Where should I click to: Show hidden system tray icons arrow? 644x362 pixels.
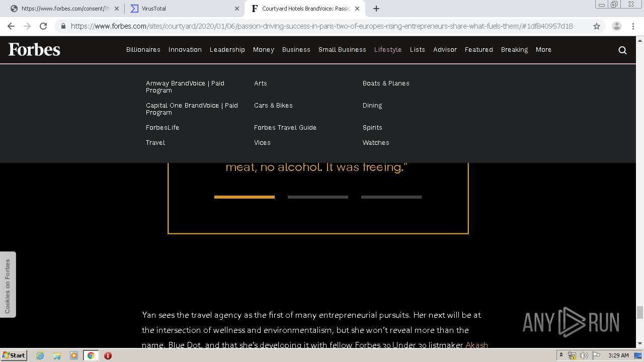[x=561, y=355]
